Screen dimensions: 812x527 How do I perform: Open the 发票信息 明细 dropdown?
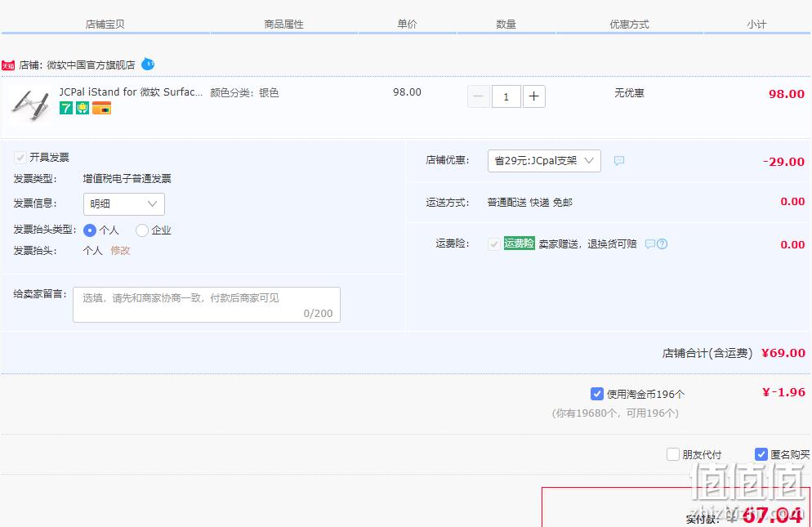click(x=124, y=203)
